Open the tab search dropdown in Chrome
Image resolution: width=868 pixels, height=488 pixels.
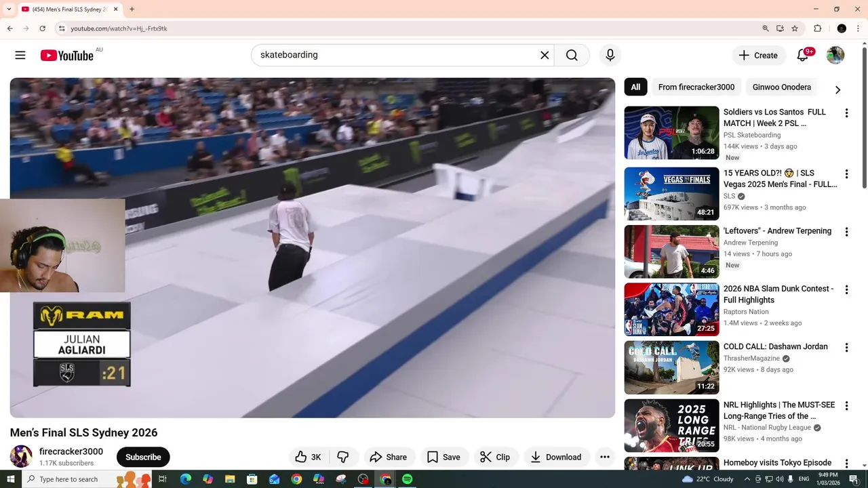click(9, 9)
